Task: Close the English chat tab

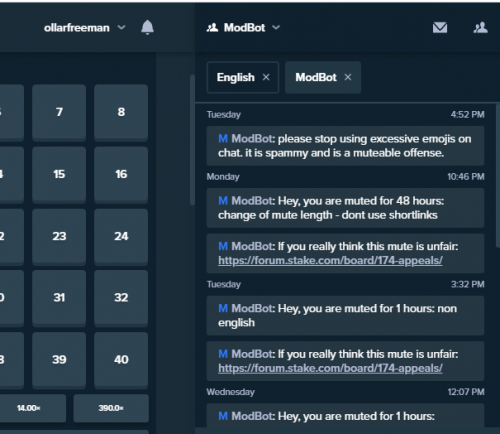Action: pyautogui.click(x=266, y=77)
